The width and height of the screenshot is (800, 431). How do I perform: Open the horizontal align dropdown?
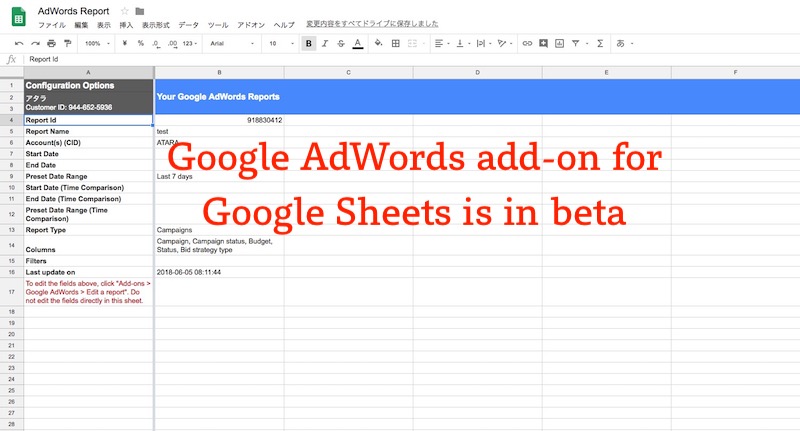pyautogui.click(x=442, y=44)
